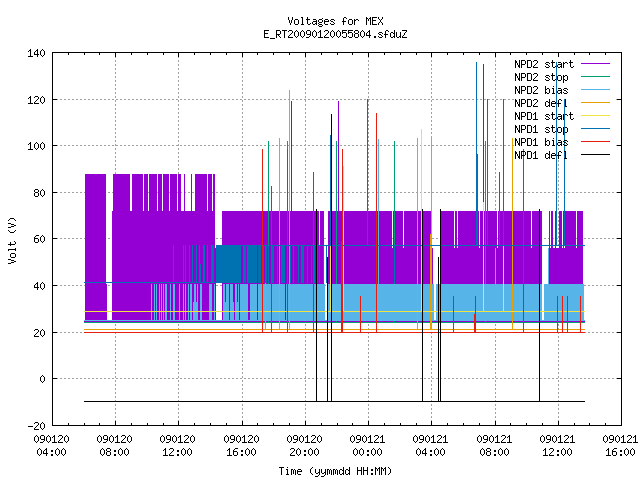Click the filename subtitle E_RT20090120055804.sfduZ
The height and width of the screenshot is (480, 640).
[335, 34]
